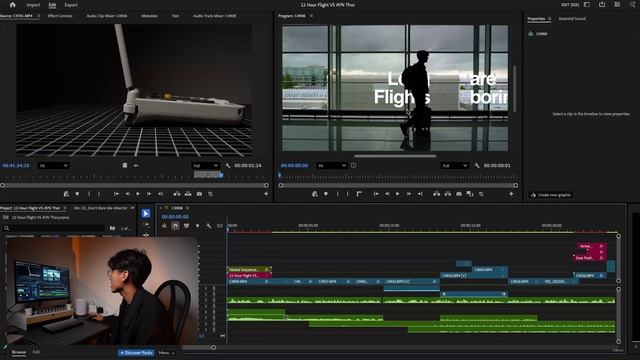Viewport: 640px width, 360px height.
Task: Select the pink 12 Hour Flight clip
Action: coord(249,276)
